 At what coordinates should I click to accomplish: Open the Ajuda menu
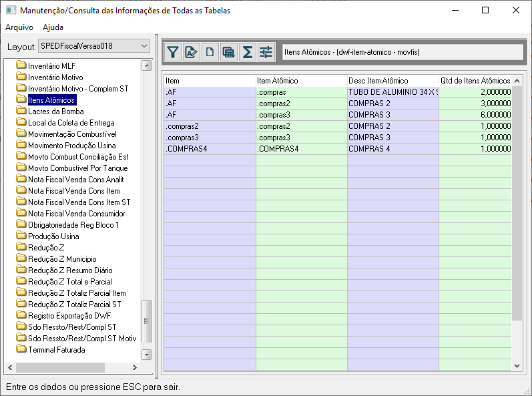pos(53,27)
